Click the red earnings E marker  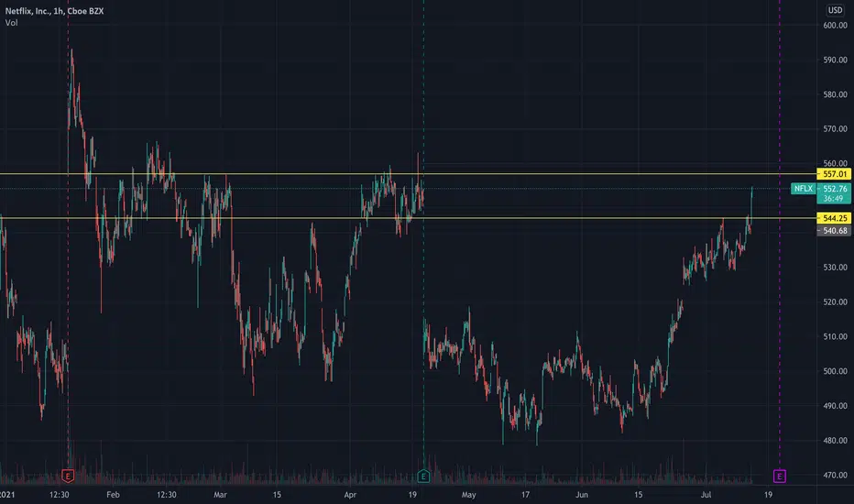click(x=68, y=477)
